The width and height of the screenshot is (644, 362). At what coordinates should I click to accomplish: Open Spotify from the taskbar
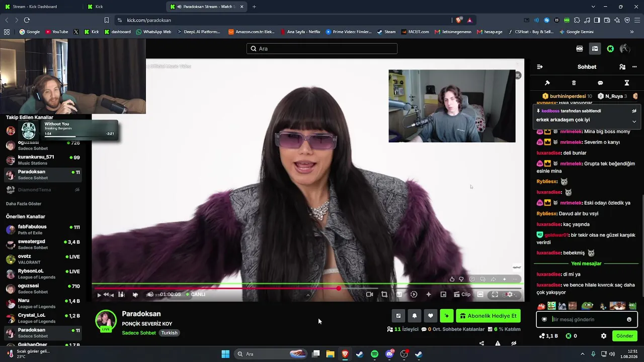coord(374,354)
